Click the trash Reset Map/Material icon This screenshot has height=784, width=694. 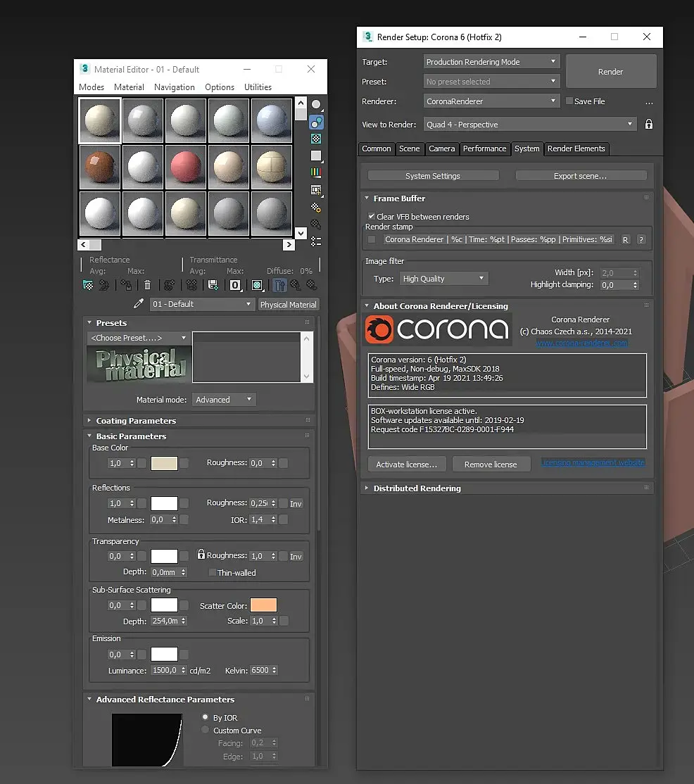pyautogui.click(x=148, y=285)
